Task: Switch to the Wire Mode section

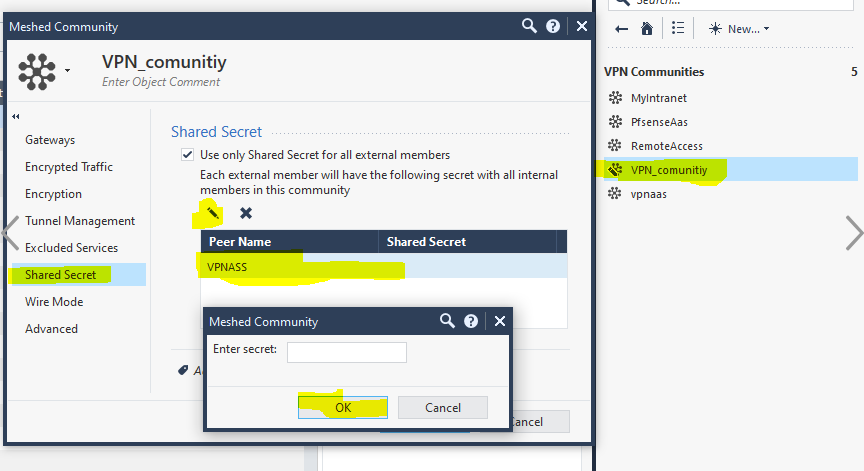Action: click(54, 302)
